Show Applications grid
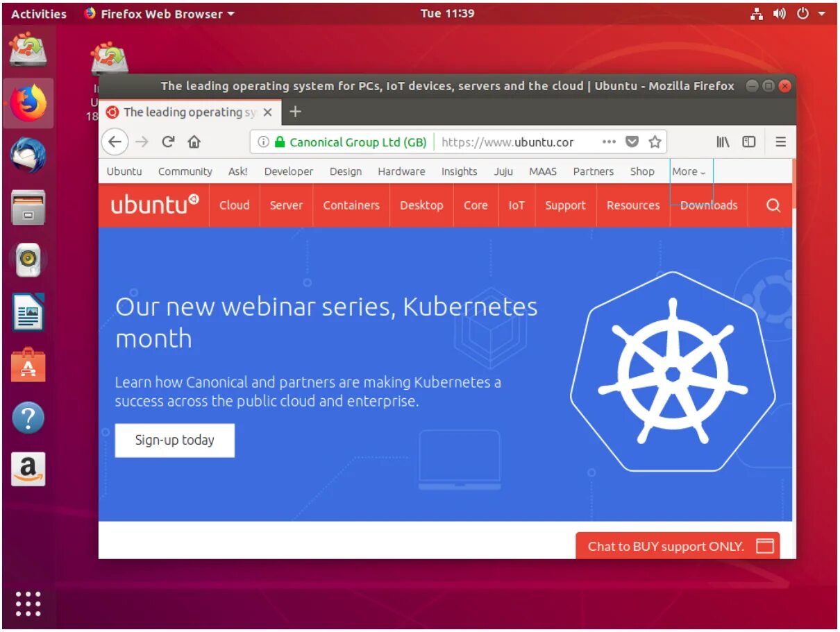840x632 pixels. point(28,604)
